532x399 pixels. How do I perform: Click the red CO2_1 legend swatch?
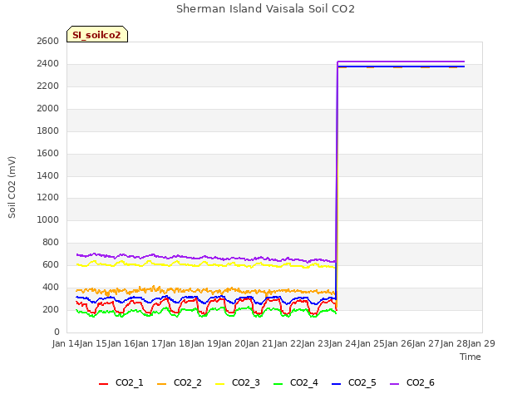pos(103,384)
